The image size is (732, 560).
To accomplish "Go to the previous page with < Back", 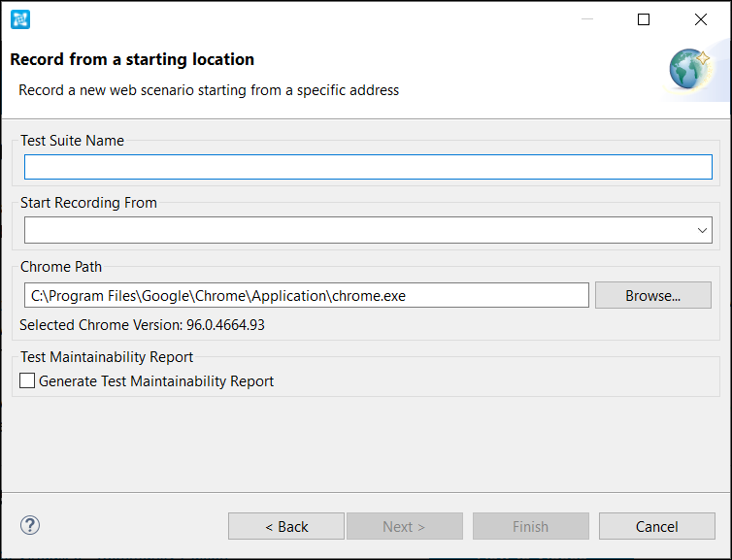I will click(286, 526).
